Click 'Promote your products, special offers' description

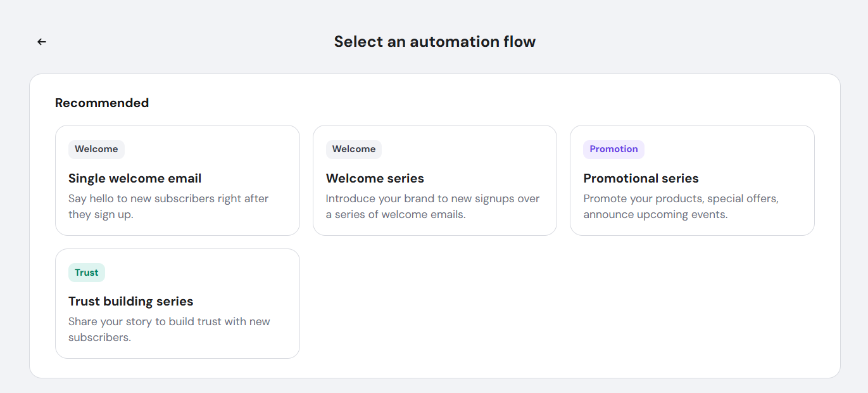[x=681, y=198]
